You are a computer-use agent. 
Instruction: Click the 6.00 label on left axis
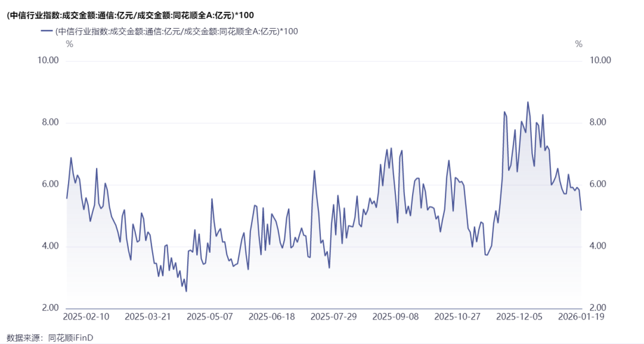(51, 184)
